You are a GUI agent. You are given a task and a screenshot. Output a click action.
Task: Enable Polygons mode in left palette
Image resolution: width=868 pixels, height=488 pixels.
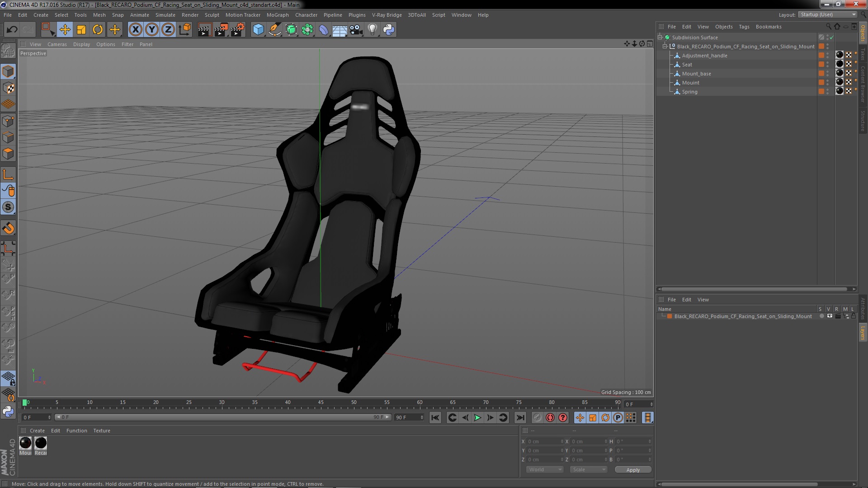(8, 154)
